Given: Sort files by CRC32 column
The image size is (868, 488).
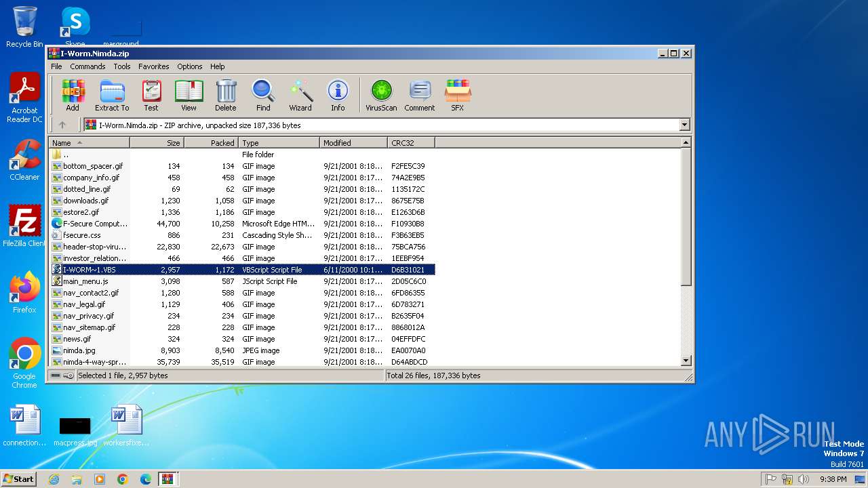Looking at the screenshot, I should [411, 142].
